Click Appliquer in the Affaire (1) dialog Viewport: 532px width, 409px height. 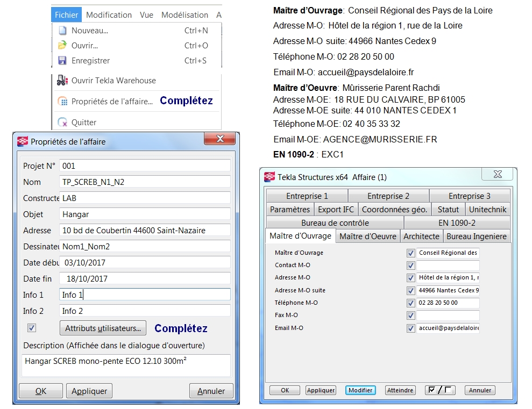pos(321,390)
